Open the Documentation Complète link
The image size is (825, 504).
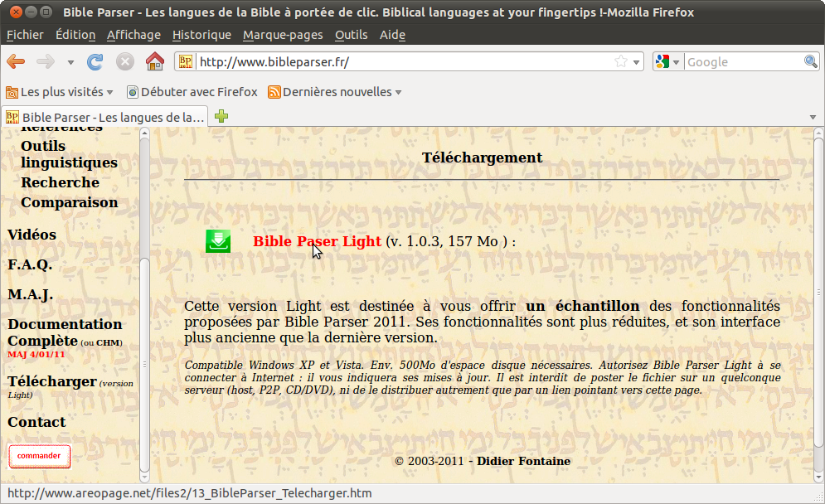65,332
